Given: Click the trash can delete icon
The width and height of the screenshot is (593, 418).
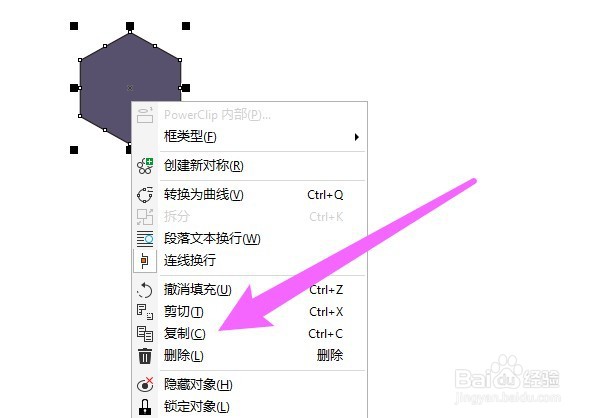Looking at the screenshot, I should point(145,356).
